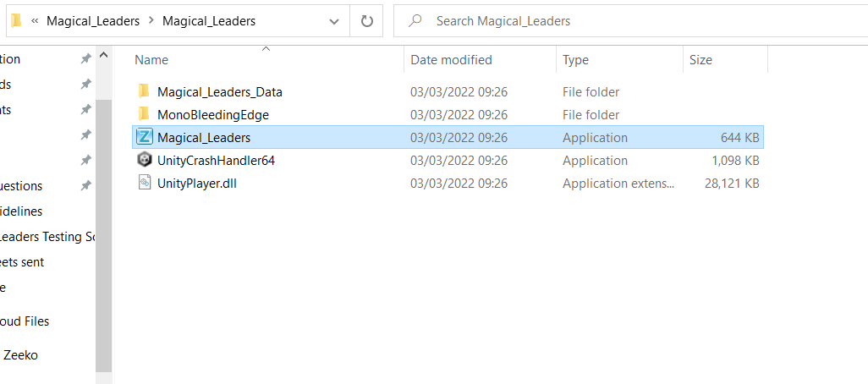Select the MonoBleedingEdge folder name
The image size is (868, 384).
click(213, 115)
